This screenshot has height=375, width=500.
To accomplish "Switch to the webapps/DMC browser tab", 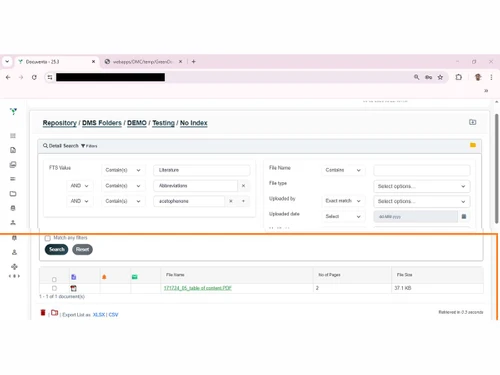I will pyautogui.click(x=143, y=62).
